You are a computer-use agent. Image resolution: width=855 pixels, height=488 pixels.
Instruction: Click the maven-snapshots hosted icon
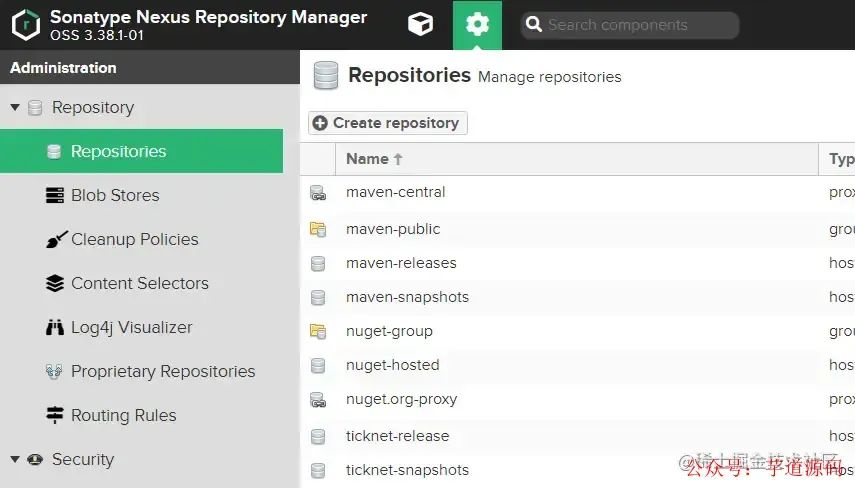click(318, 297)
